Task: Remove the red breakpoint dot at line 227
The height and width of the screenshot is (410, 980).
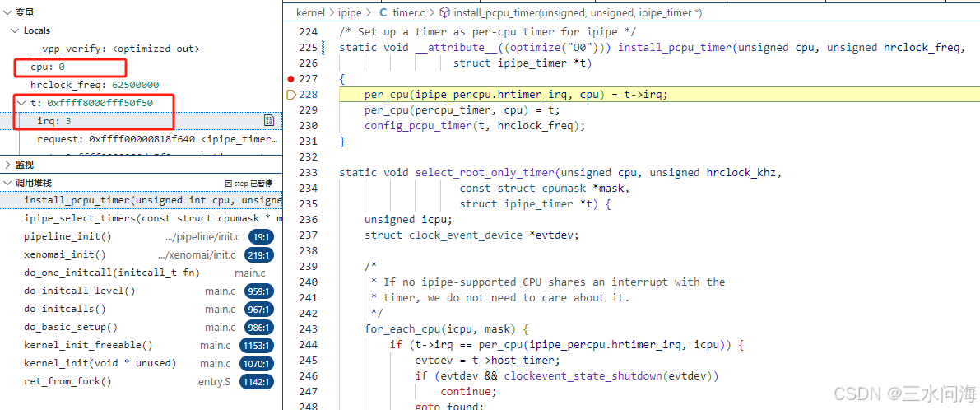Action: (290, 79)
